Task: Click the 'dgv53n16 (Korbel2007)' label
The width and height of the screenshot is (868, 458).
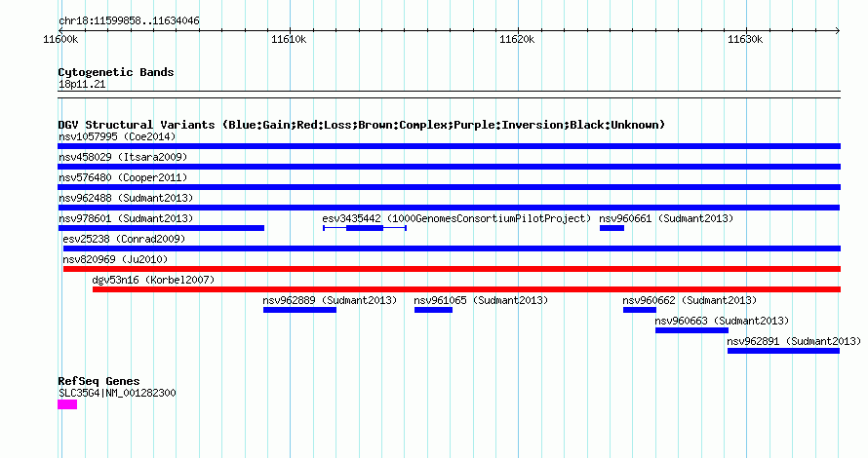Action: [x=153, y=280]
